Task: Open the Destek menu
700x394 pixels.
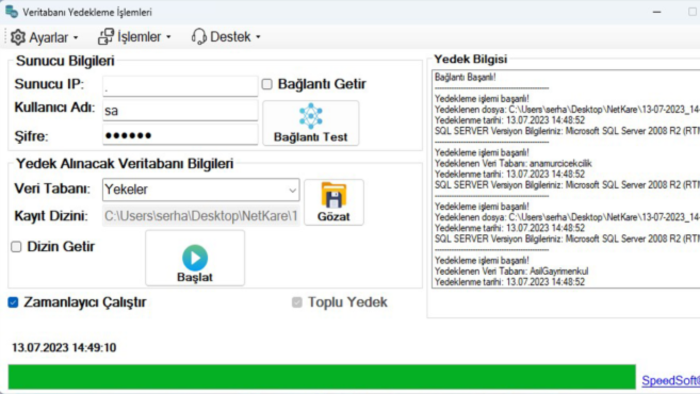Action: [226, 37]
